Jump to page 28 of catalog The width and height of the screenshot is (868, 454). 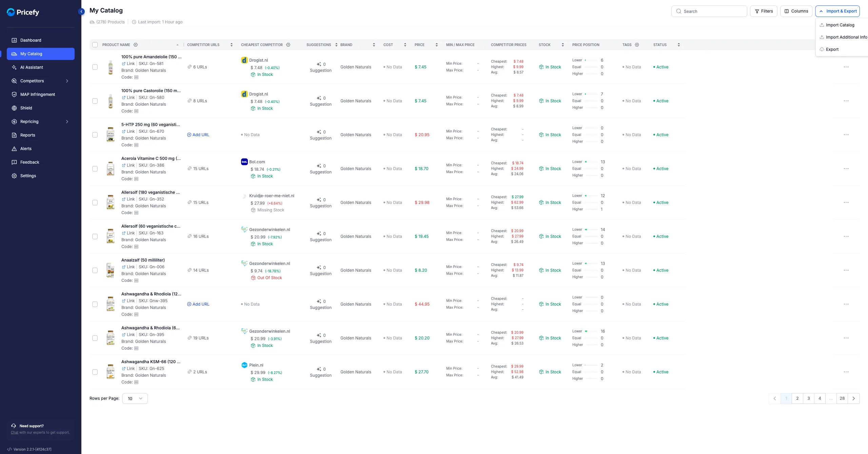tap(842, 398)
